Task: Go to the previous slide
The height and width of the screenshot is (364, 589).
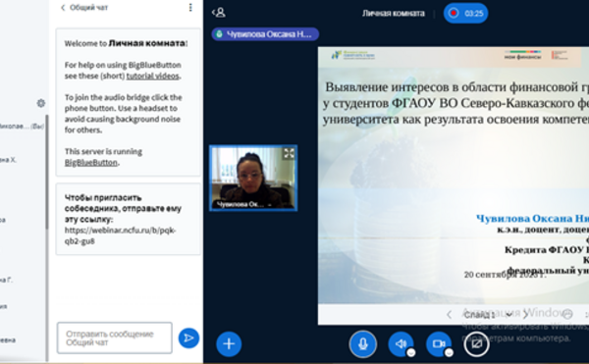Action: click(x=449, y=315)
